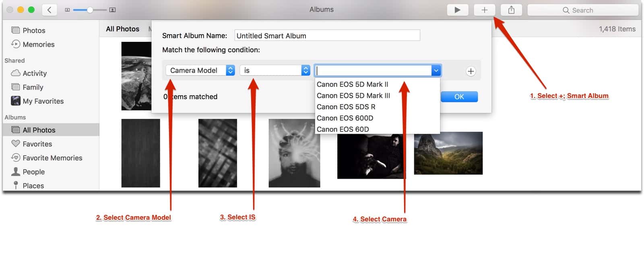Open the earth satellite photo thumbnail

(136, 76)
